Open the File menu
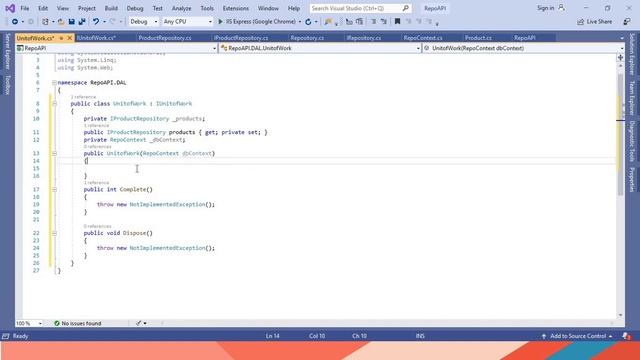Image resolution: width=640 pixels, height=360 pixels. [24, 8]
